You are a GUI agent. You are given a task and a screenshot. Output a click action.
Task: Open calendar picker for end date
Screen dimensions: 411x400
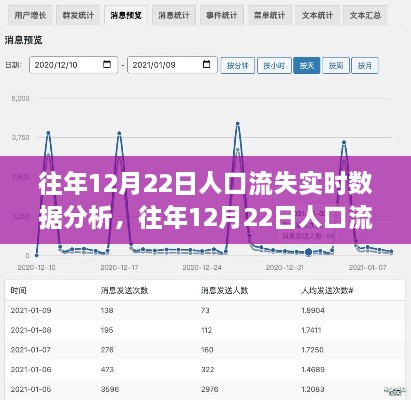click(x=207, y=64)
